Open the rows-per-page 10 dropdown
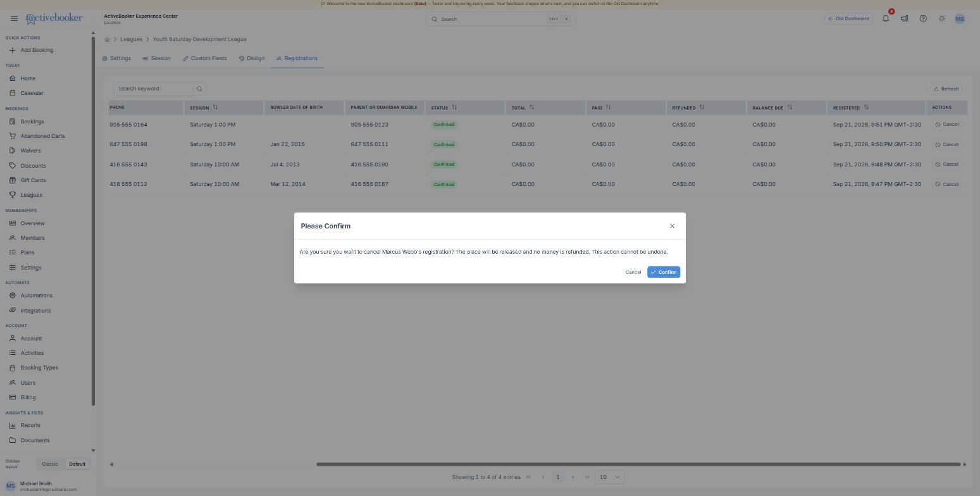Screen dimensions: 980x496 click(x=610, y=477)
